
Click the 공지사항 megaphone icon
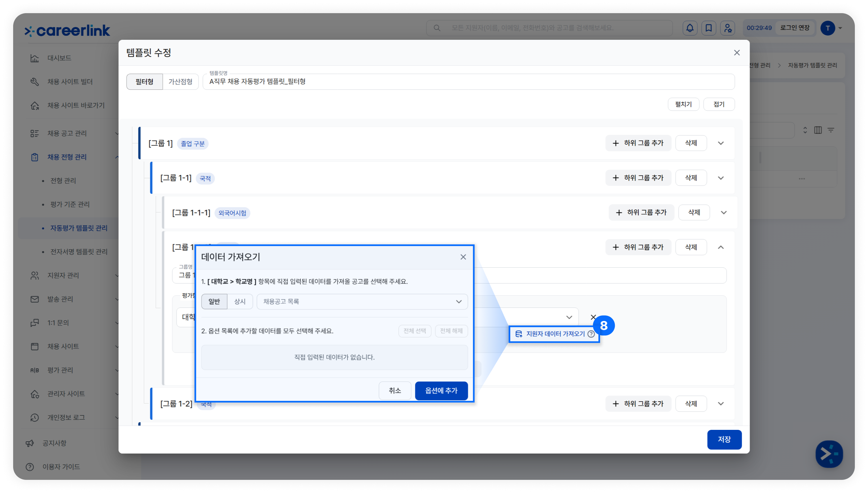(30, 443)
